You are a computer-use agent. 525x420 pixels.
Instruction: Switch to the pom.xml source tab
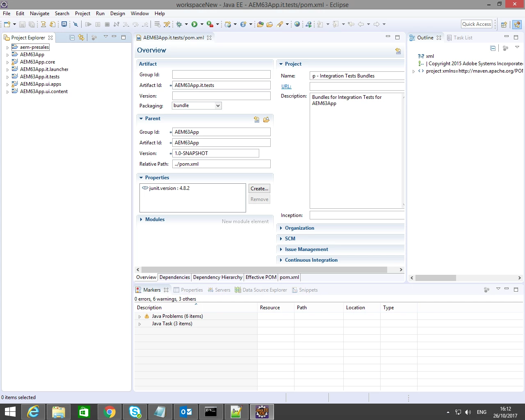click(x=289, y=277)
